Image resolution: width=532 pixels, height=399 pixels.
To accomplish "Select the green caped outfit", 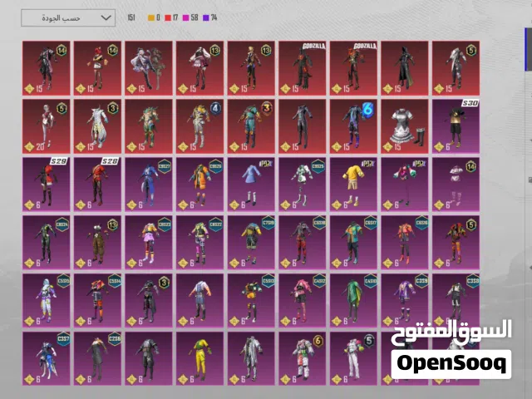I will click(353, 300).
